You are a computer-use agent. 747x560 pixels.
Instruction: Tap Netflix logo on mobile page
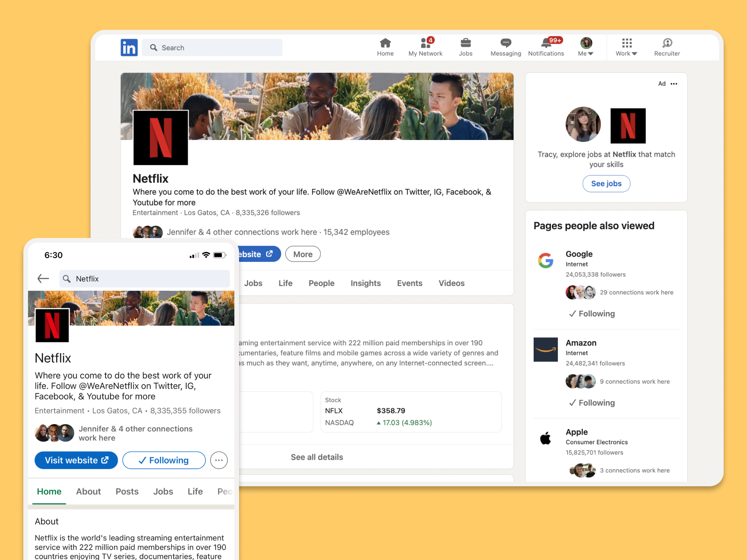point(52,325)
